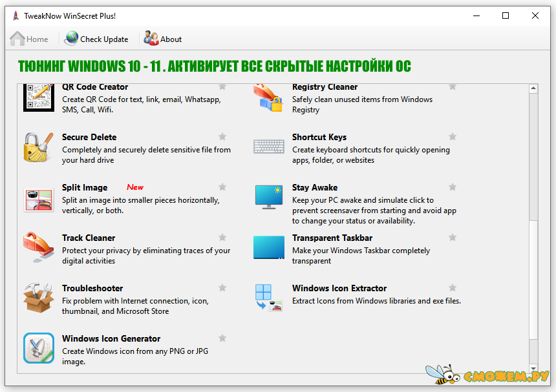Launch Registry Cleaner by its title

(x=325, y=87)
